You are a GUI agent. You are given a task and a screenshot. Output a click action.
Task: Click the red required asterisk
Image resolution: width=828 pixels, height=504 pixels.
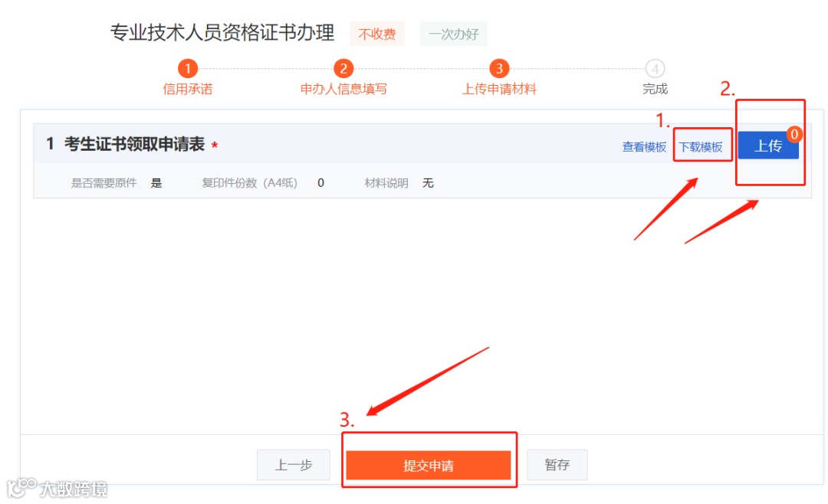point(215,145)
